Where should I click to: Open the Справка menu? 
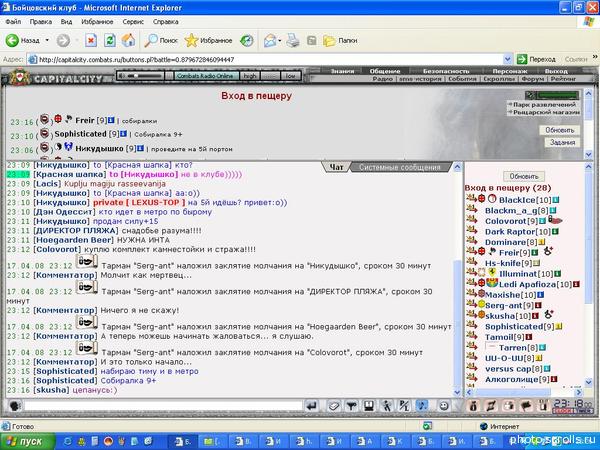point(166,22)
